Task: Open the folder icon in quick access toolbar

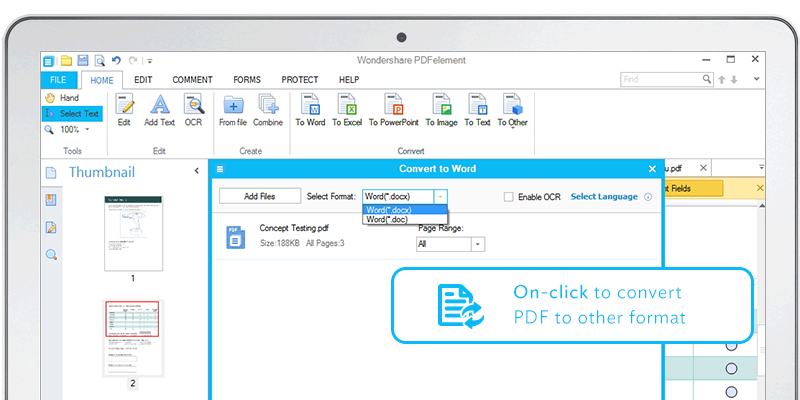Action: 66,61
